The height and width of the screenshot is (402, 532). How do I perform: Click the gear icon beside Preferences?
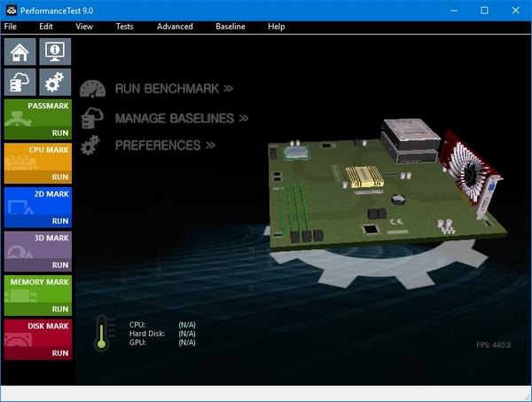pyautogui.click(x=91, y=146)
